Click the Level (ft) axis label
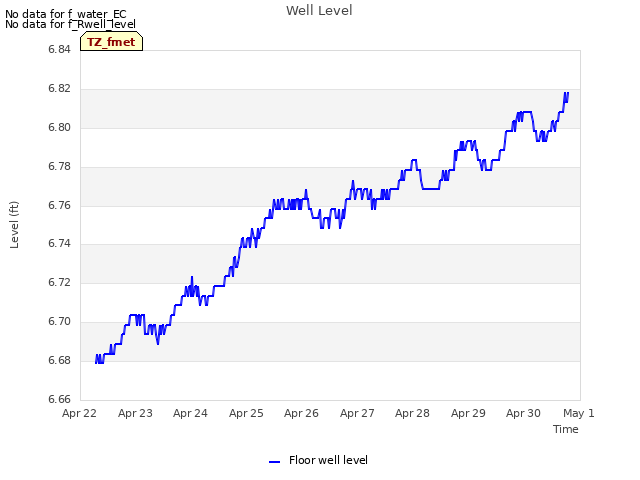 tap(14, 224)
